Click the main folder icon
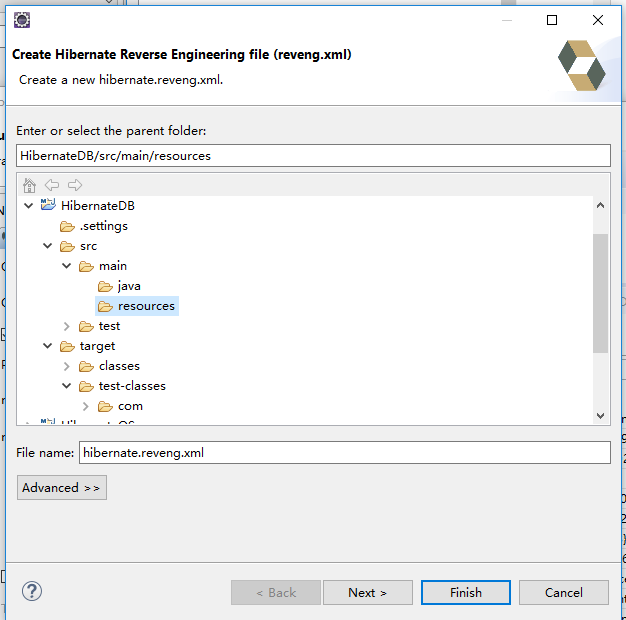 pos(86,266)
